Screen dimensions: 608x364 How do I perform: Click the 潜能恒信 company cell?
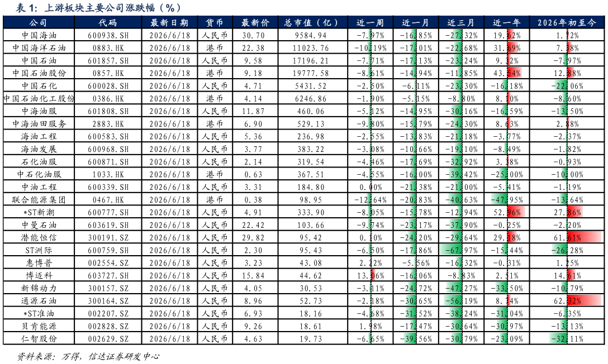(39, 238)
